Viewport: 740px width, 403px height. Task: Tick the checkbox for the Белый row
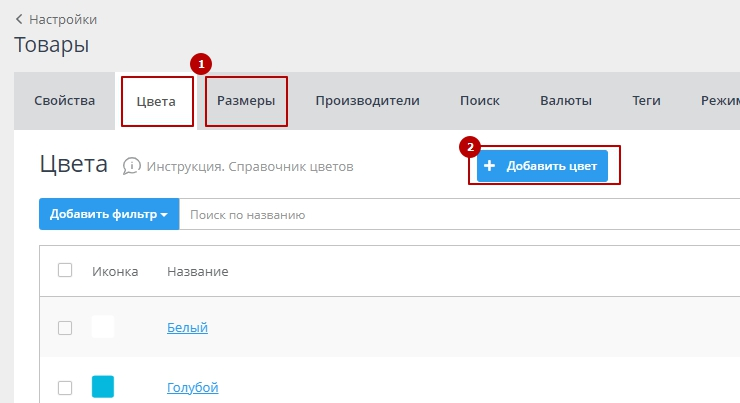(65, 327)
